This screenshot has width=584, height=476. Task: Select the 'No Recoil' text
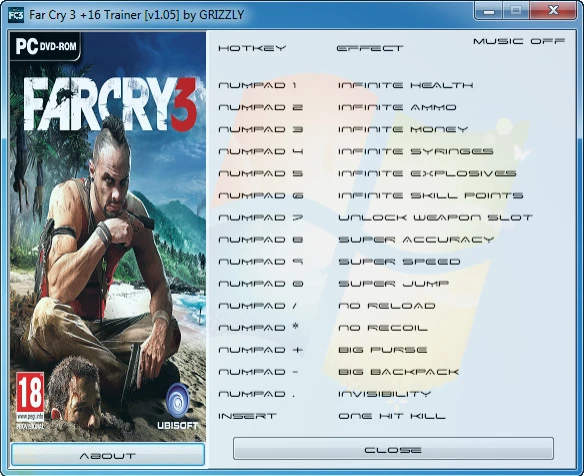pos(383,328)
